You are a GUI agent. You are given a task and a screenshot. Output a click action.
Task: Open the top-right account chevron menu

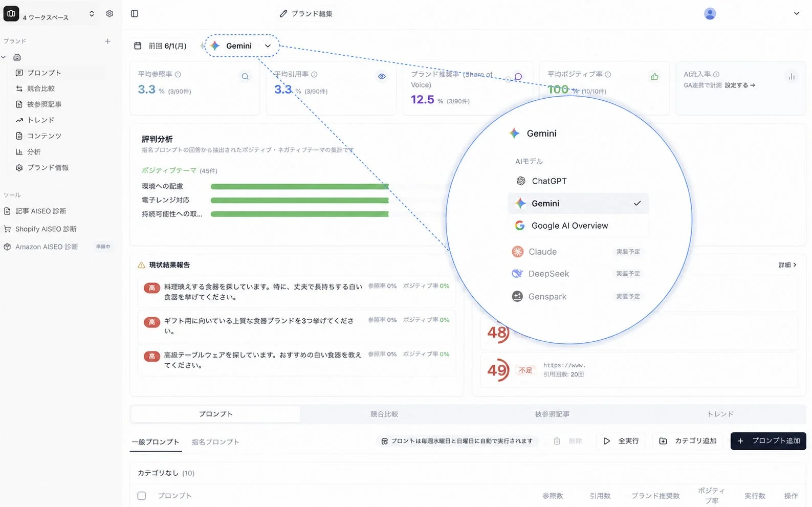796,14
